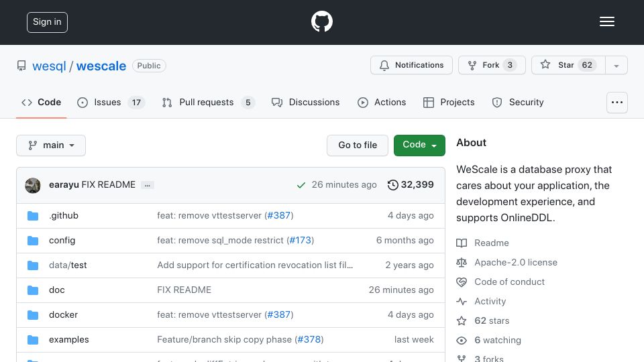This screenshot has height=362, width=644.
Task: Open FIX README commit in doc row
Action: point(184,290)
